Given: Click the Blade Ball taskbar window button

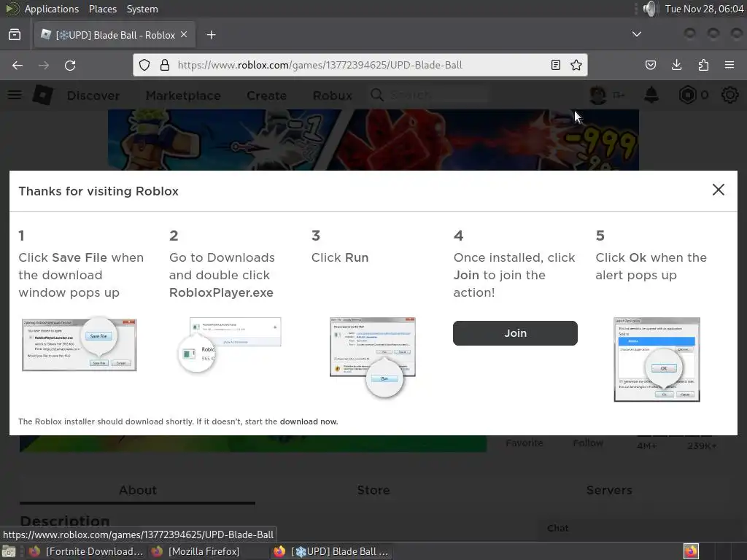Looking at the screenshot, I should tap(331, 551).
